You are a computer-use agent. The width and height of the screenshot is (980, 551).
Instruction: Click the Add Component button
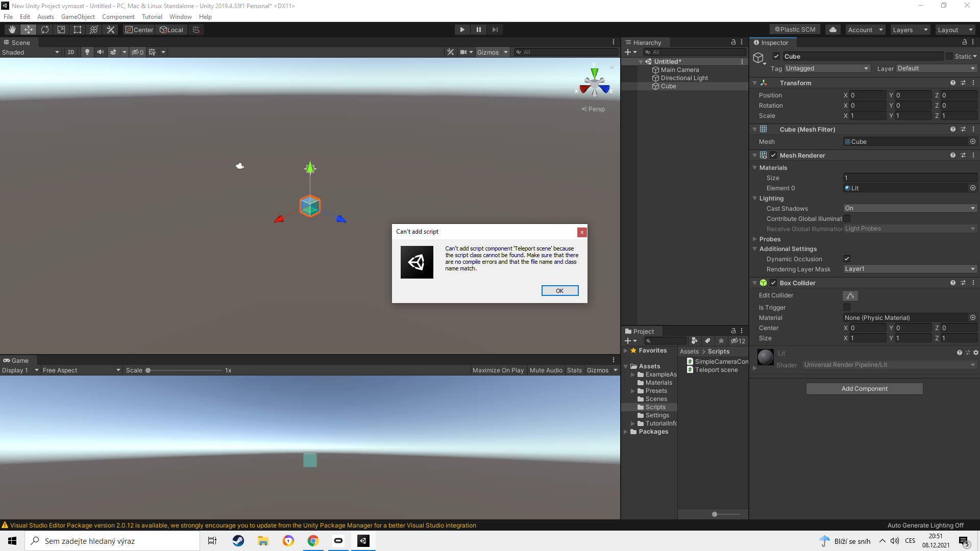coord(864,389)
